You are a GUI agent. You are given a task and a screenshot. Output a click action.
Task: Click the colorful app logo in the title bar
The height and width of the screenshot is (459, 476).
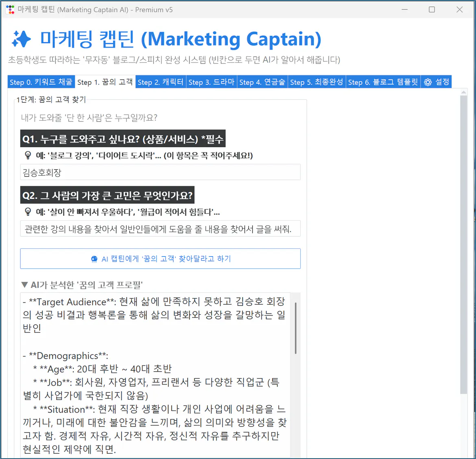pyautogui.click(x=10, y=9)
